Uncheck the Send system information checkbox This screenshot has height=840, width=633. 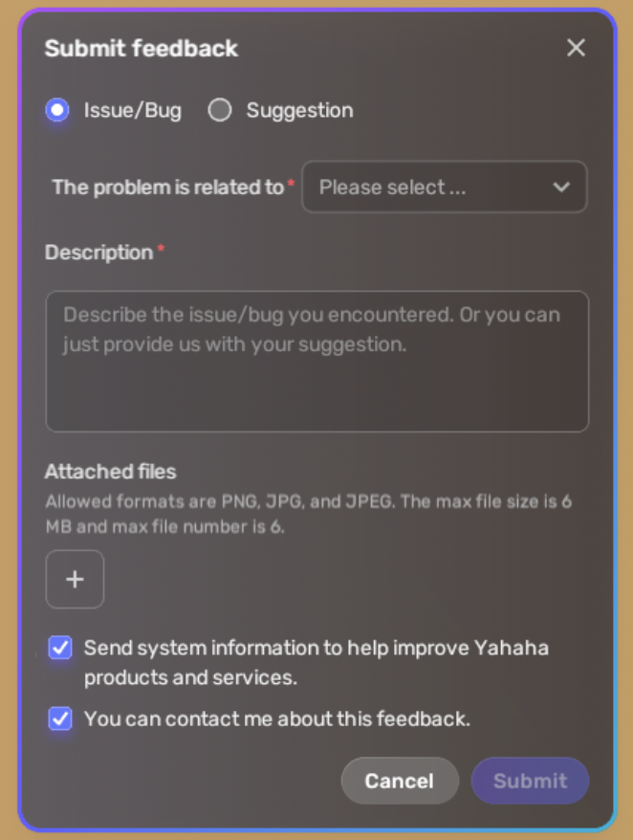60,648
